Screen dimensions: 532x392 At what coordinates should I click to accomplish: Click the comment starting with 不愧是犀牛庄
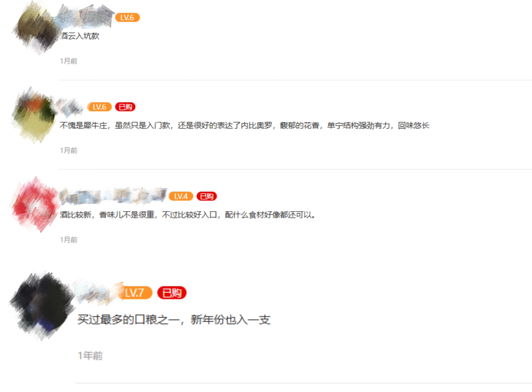(245, 125)
